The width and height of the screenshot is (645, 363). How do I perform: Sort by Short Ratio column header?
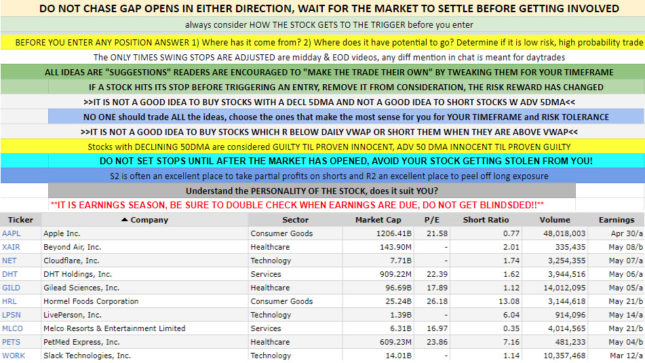pos(486,220)
